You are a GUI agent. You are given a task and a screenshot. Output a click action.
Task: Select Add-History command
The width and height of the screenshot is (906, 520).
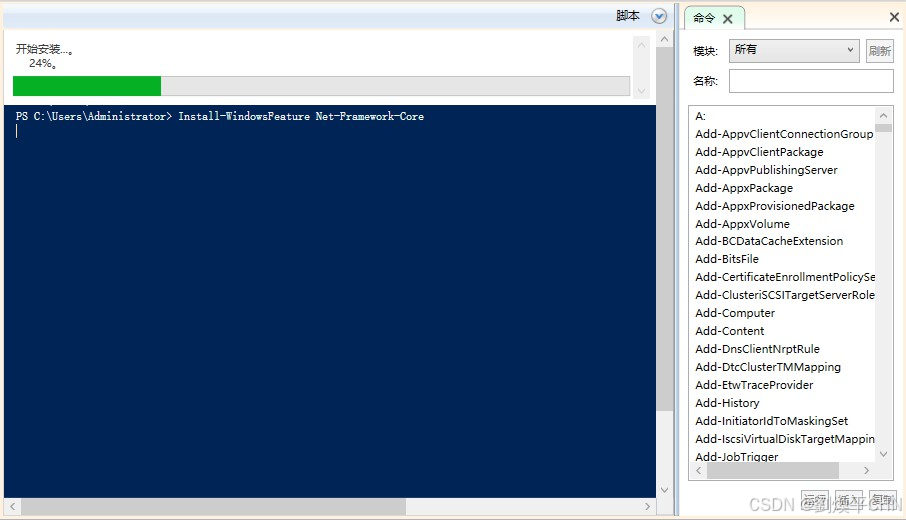pos(727,403)
